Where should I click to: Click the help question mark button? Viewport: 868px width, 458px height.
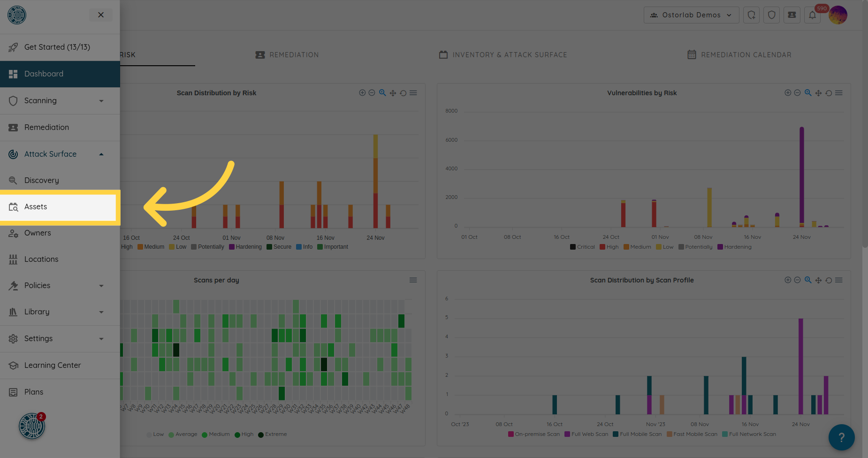tap(841, 437)
